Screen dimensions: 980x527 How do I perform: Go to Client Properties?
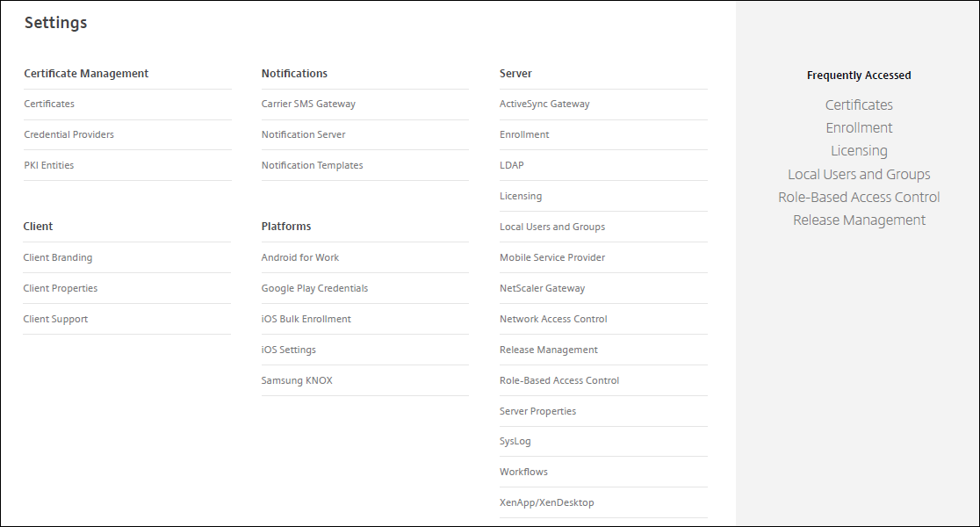(61, 288)
